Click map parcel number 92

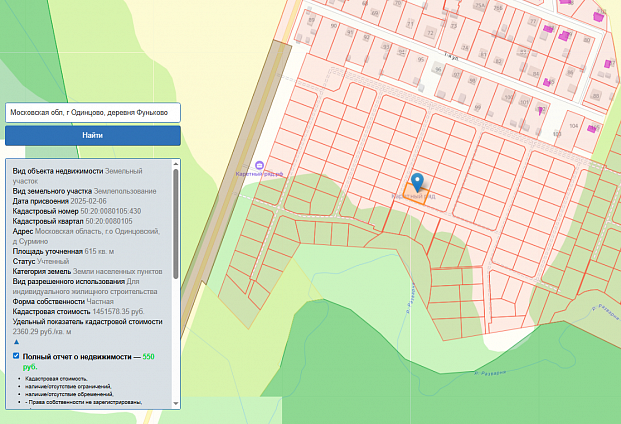pos(367,38)
